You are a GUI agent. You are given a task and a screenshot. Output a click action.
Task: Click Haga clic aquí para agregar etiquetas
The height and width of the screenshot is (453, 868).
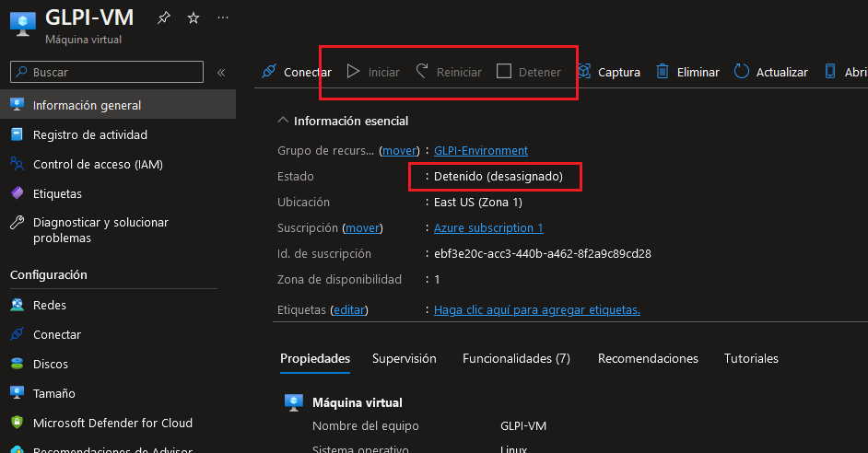point(537,309)
